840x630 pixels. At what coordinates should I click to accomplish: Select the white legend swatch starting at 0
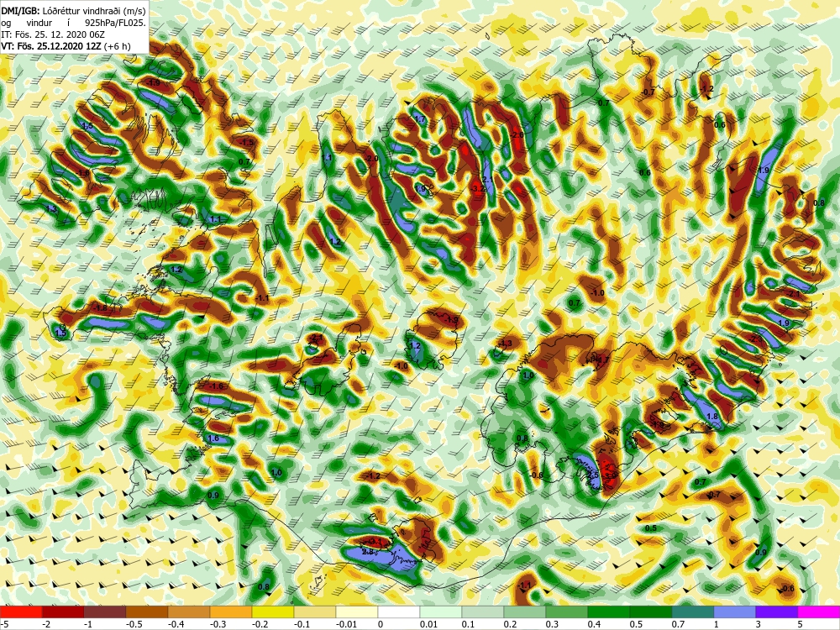click(398, 612)
